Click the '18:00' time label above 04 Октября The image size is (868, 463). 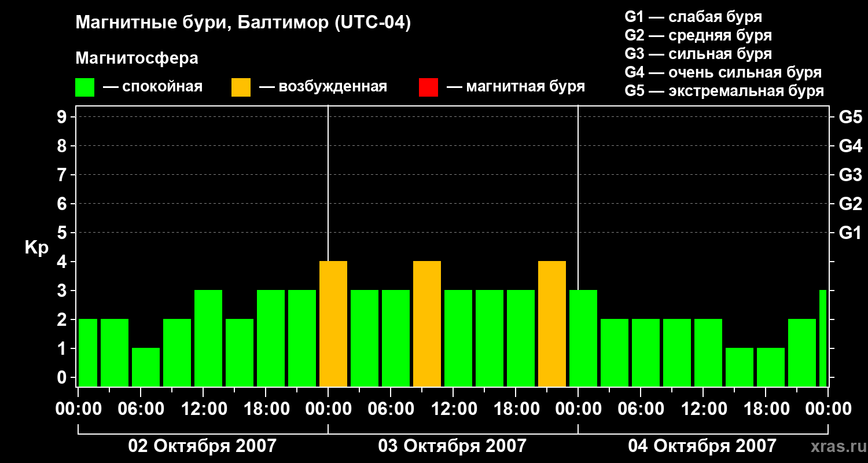(766, 409)
